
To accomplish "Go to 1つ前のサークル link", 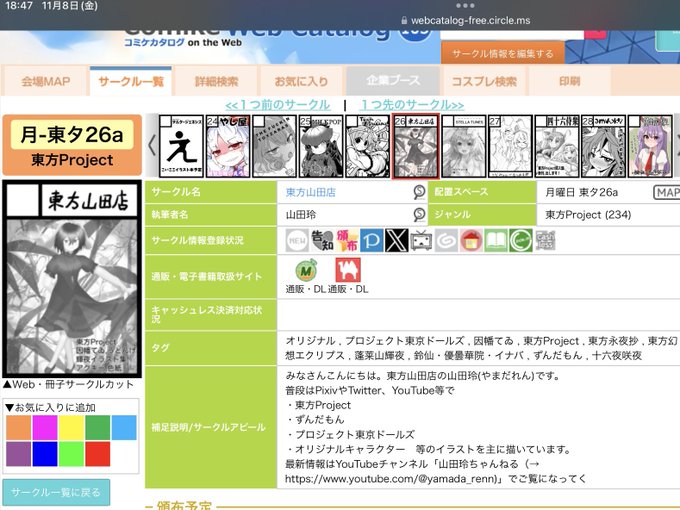I will (x=278, y=105).
